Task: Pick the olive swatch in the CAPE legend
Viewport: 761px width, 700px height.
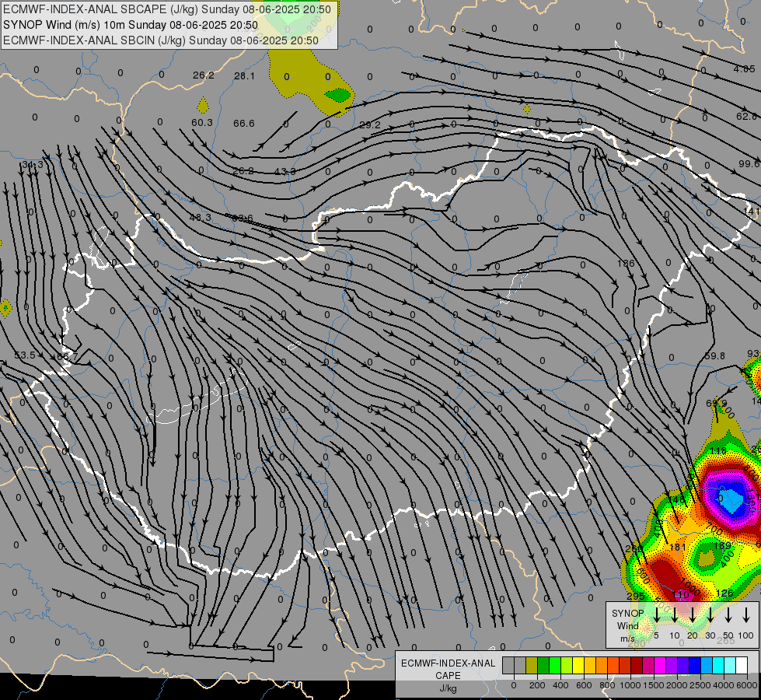Action: point(532,666)
